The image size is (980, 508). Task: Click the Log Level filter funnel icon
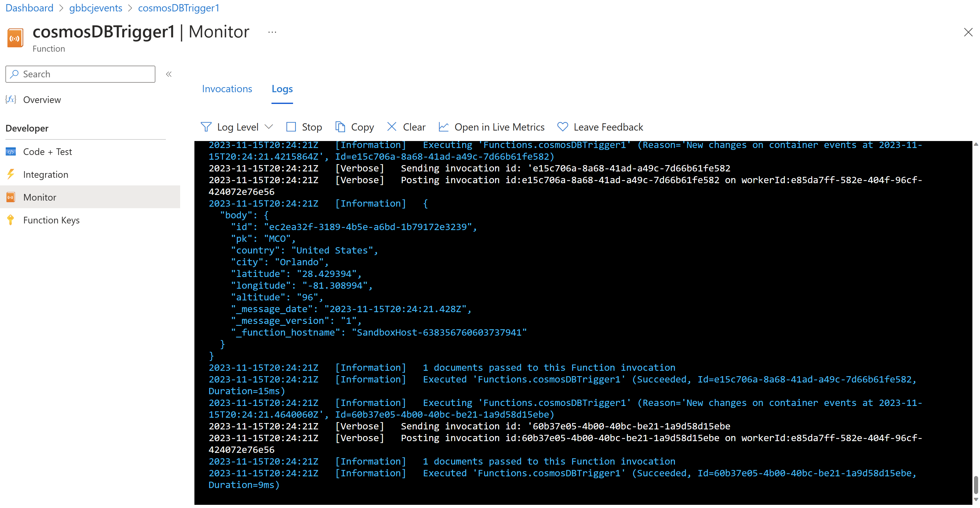pos(206,127)
